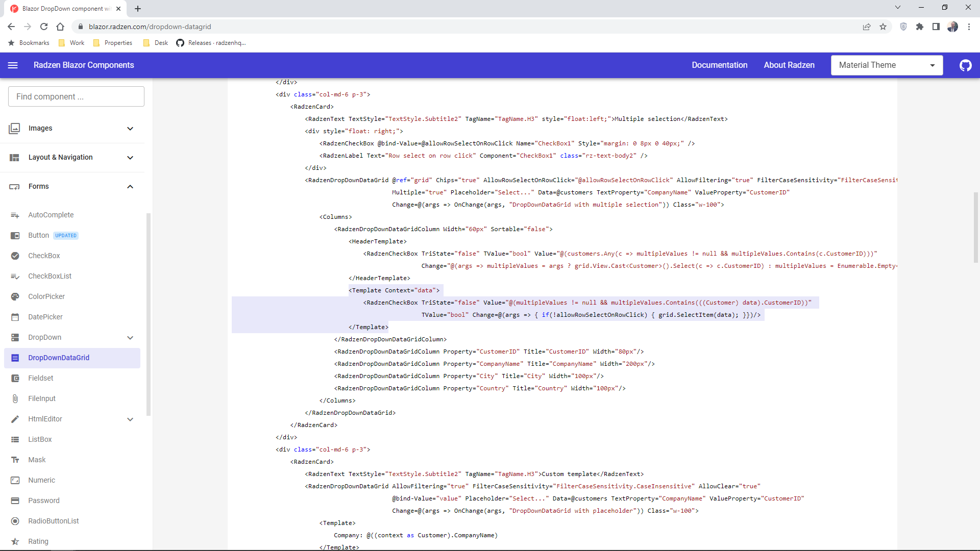The image size is (980, 551).
Task: Switch to the Blazor DropDown component tab
Action: (61, 9)
